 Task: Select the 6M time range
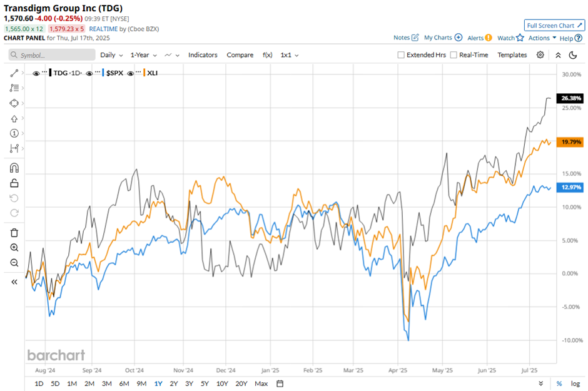124,383
